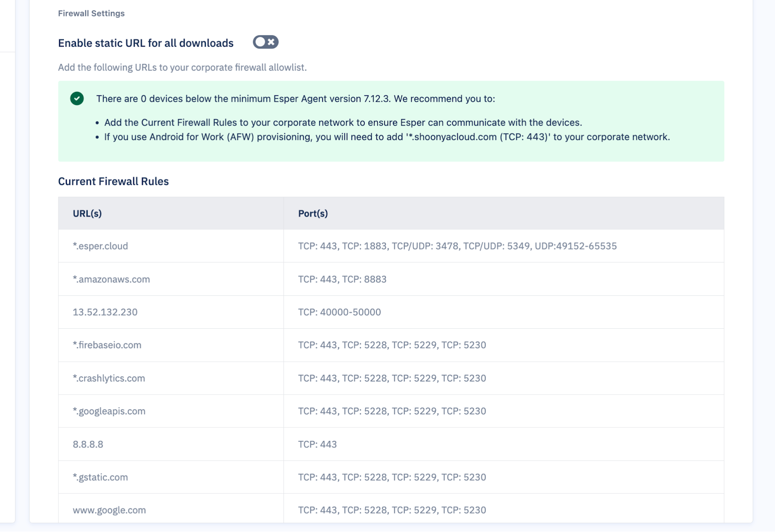Click the 13.52.132.230 IP address entry
The width and height of the screenshot is (775, 532).
[105, 312]
